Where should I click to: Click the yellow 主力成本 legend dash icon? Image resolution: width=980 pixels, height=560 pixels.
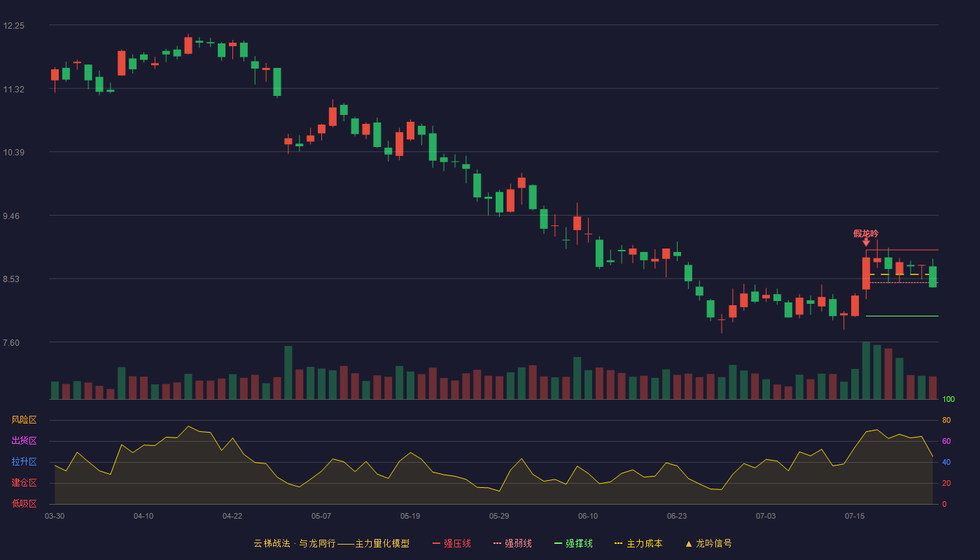(618, 543)
